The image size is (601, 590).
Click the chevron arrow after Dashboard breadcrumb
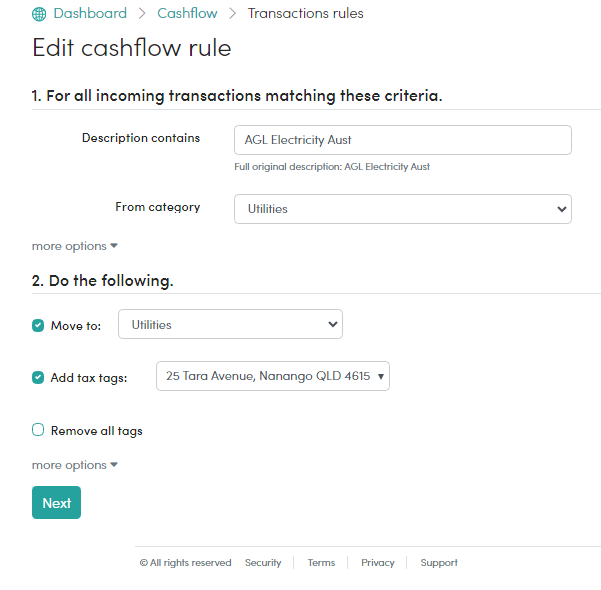(x=142, y=14)
